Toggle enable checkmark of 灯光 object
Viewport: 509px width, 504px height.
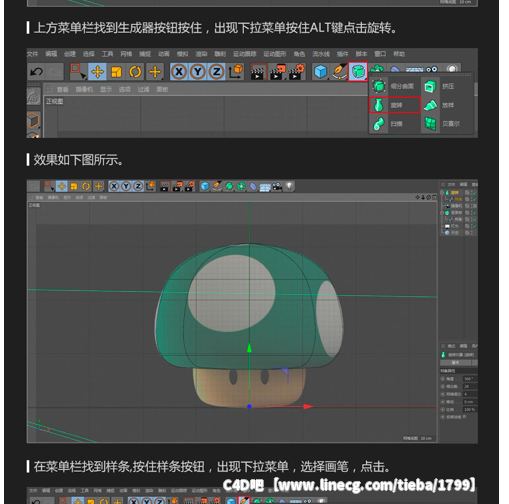click(474, 226)
